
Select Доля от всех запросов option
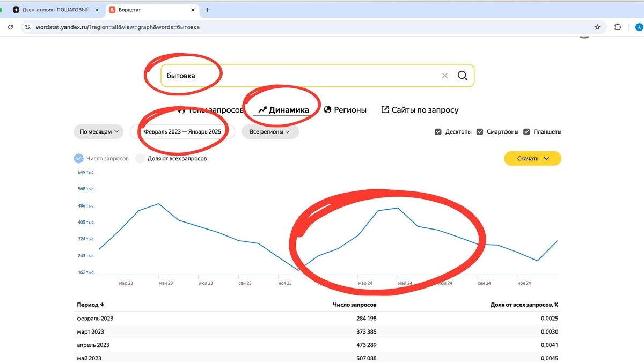click(140, 158)
